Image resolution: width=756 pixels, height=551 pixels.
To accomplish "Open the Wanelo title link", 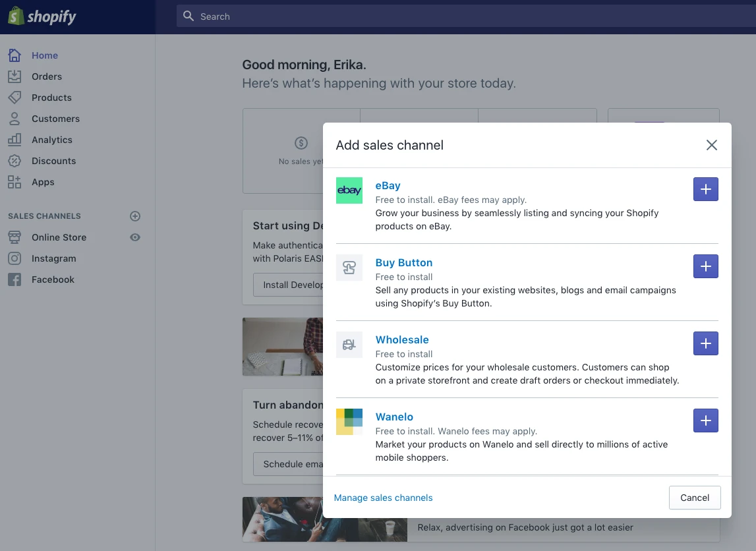I will (x=394, y=417).
